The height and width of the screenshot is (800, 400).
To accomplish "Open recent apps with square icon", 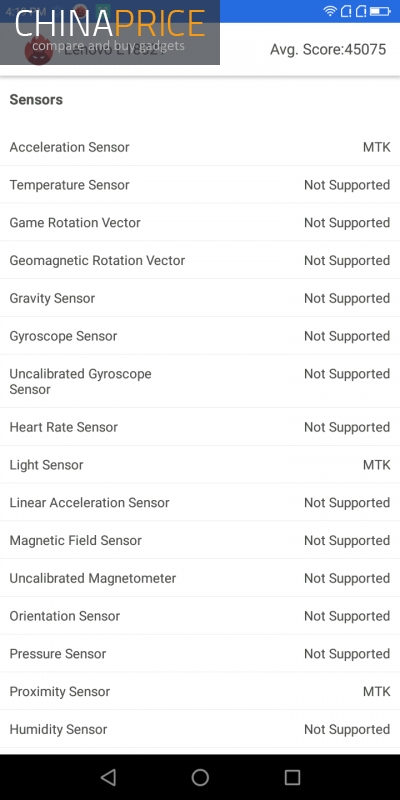I will tap(292, 777).
